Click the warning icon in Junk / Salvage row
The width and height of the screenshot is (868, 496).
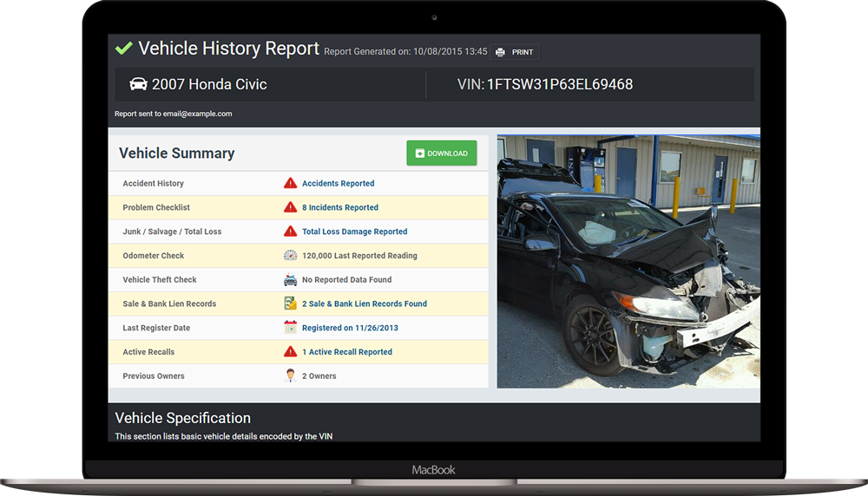[291, 232]
